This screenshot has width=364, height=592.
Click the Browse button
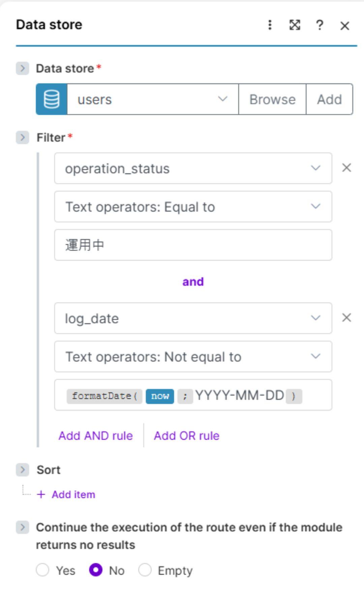click(272, 99)
